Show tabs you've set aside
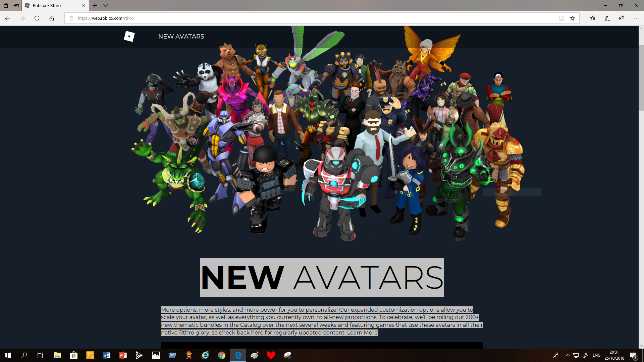This screenshot has height=362, width=644. [x=5, y=5]
